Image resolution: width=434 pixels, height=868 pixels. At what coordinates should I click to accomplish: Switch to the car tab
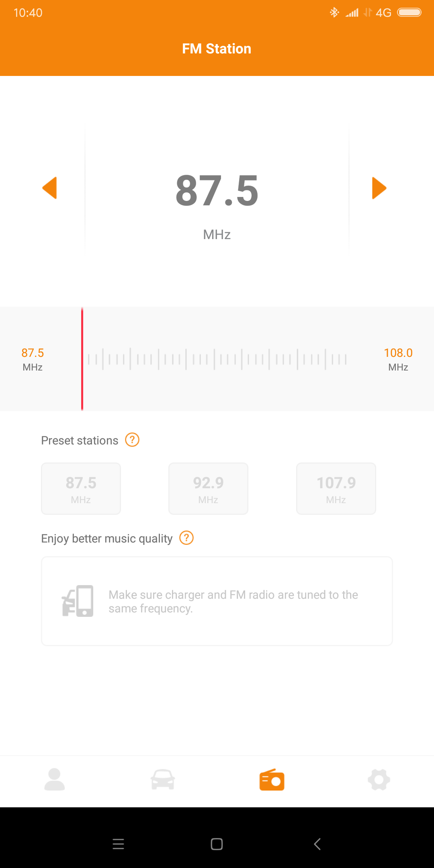tap(163, 780)
